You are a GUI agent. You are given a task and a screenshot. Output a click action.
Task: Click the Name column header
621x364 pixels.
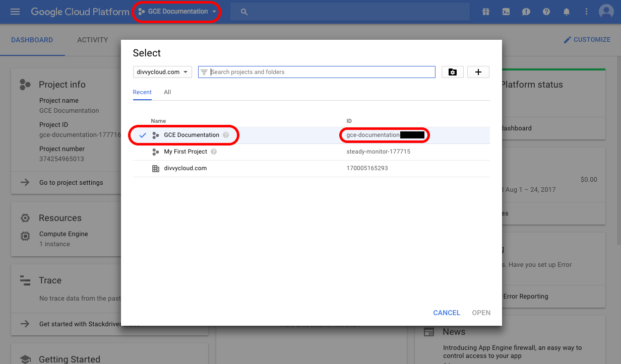point(158,121)
